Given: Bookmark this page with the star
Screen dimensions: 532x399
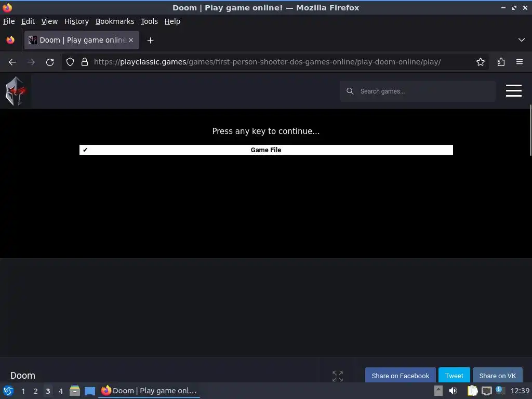Looking at the screenshot, I should click(x=481, y=62).
